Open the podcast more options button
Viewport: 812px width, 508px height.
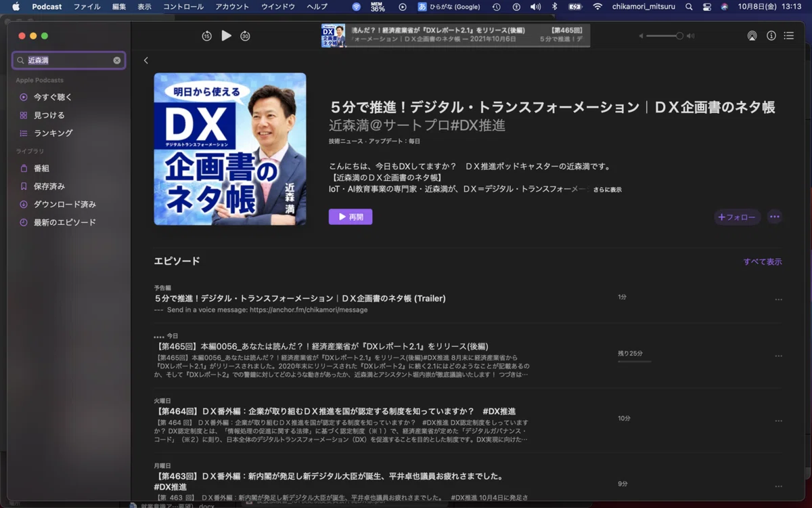click(775, 217)
